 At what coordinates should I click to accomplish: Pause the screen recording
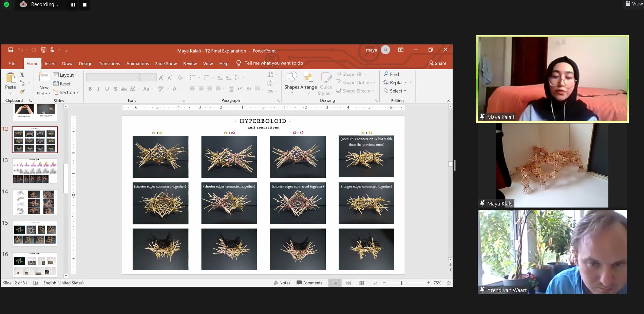(x=73, y=5)
